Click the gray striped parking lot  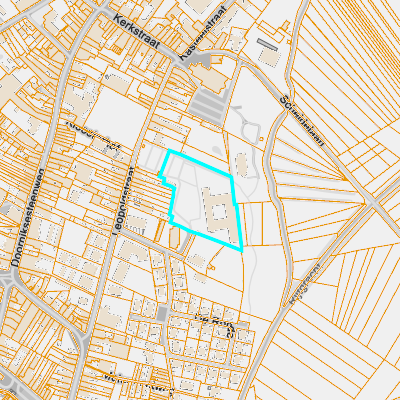point(208,105)
